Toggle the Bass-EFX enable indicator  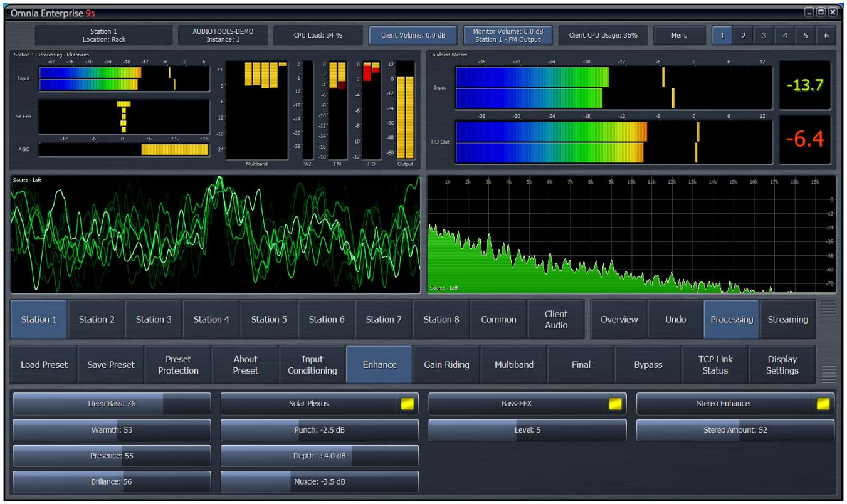click(616, 404)
